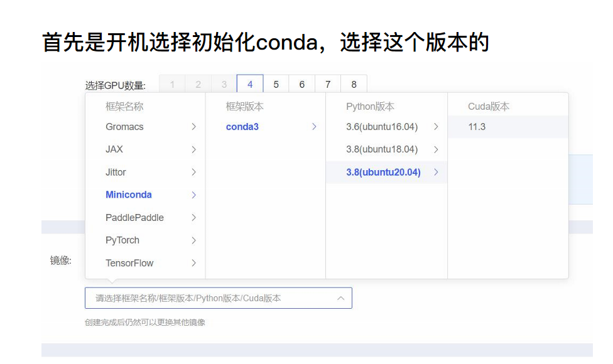Pick GPU count 6
This screenshot has width=613, height=364.
pyautogui.click(x=302, y=85)
